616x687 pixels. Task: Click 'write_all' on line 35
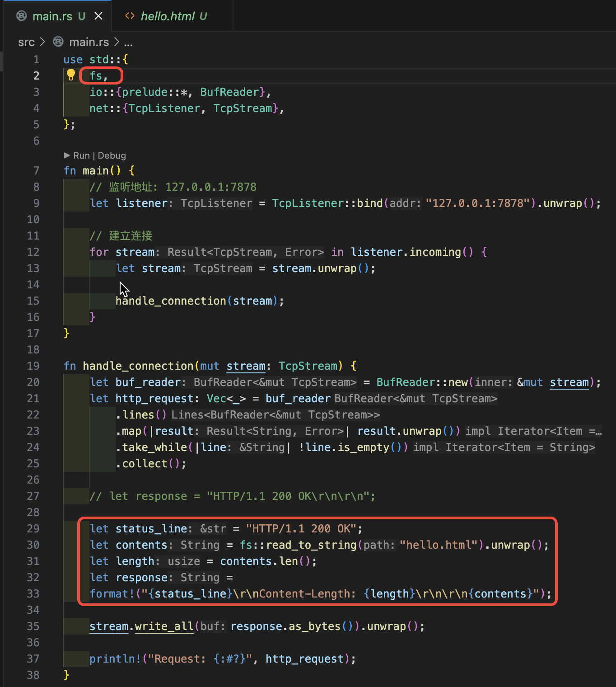164,626
